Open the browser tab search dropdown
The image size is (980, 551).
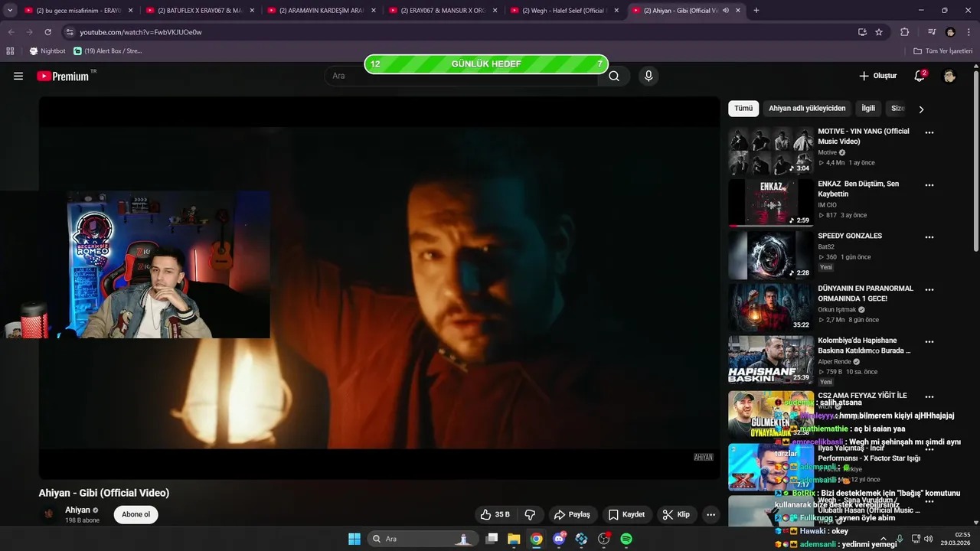pyautogui.click(x=10, y=11)
